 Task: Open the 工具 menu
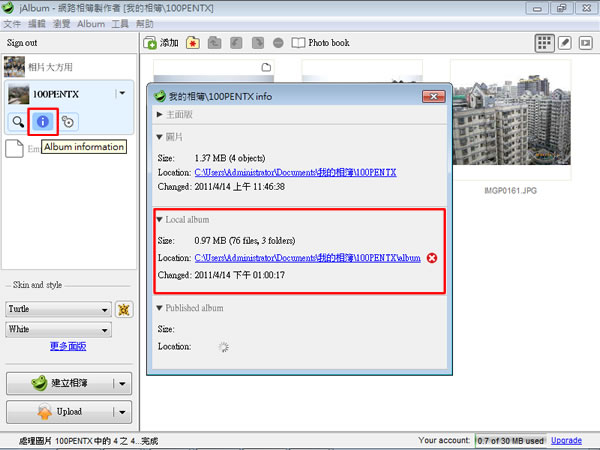pyautogui.click(x=120, y=24)
